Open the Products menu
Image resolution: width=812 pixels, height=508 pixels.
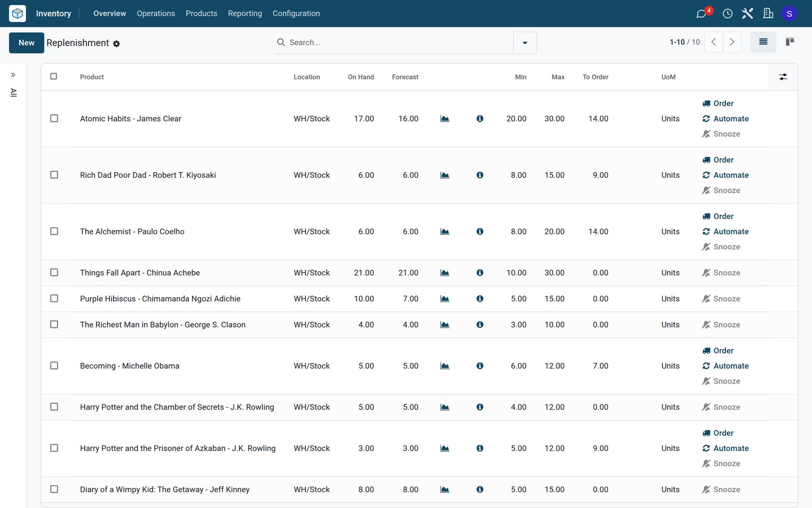pos(201,13)
